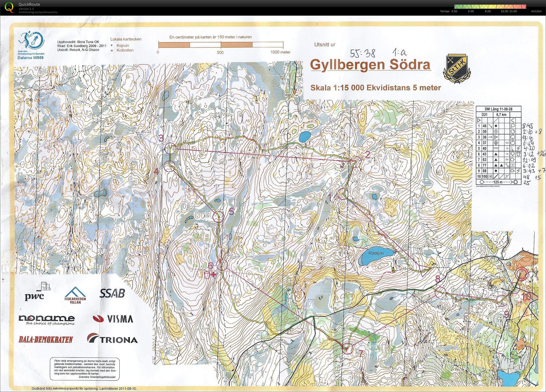Click control circle 4 on the map
Image resolution: width=546 pixels, height=392 pixels.
(x=169, y=166)
